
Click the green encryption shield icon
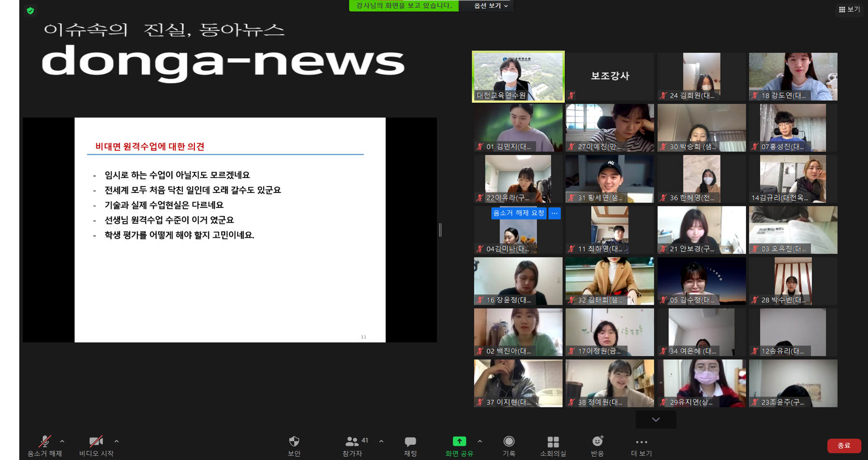pos(30,11)
